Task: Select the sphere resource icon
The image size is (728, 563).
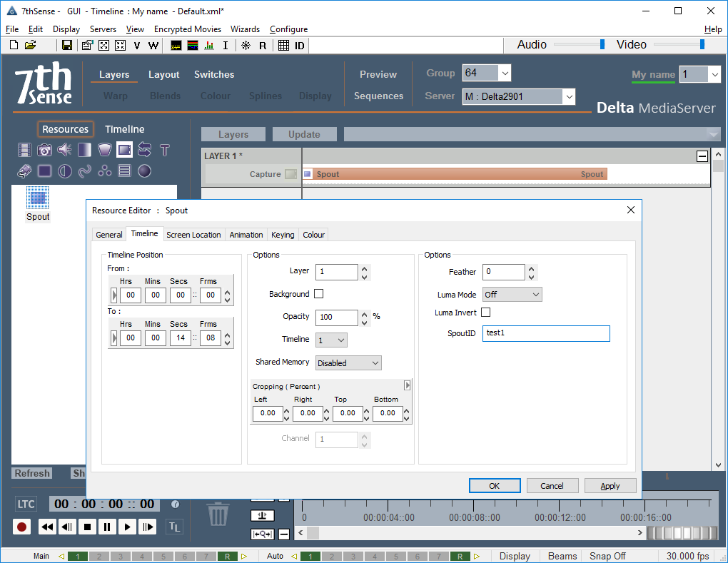Action: click(144, 171)
